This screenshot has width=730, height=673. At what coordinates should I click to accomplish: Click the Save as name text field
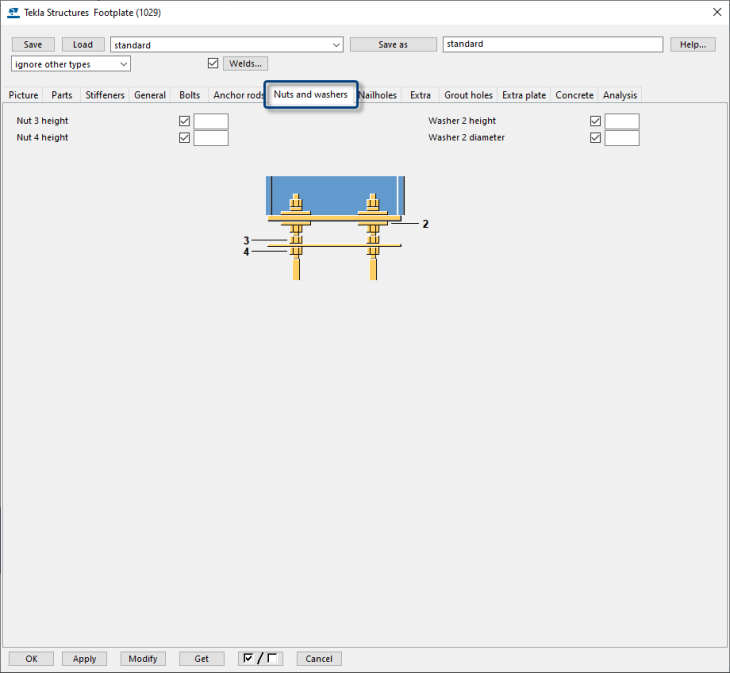(x=552, y=45)
